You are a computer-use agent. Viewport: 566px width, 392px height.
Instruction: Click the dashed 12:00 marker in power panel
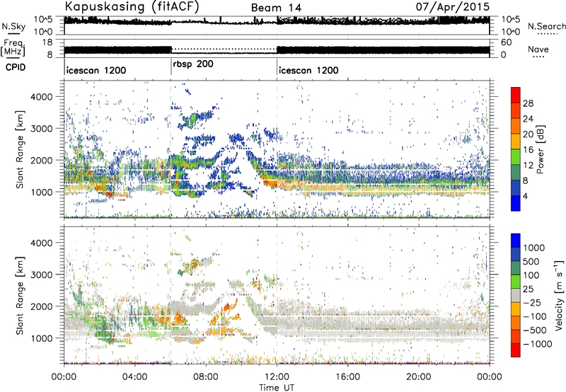click(x=277, y=149)
